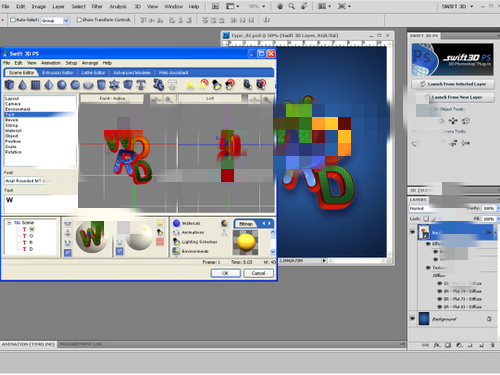Add the extruded box primitive
Image resolution: width=500 pixels, height=375 pixels.
(x=128, y=85)
